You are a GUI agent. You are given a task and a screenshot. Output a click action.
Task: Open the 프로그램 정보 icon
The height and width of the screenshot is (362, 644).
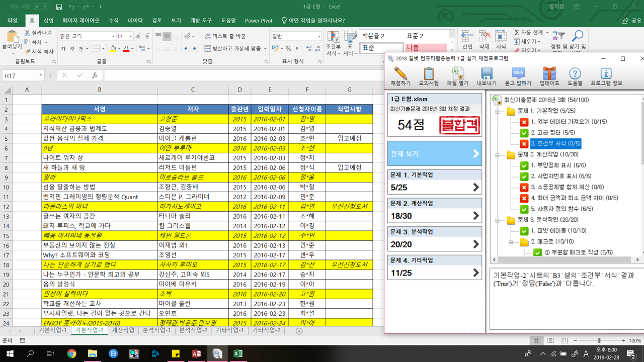[x=606, y=76]
